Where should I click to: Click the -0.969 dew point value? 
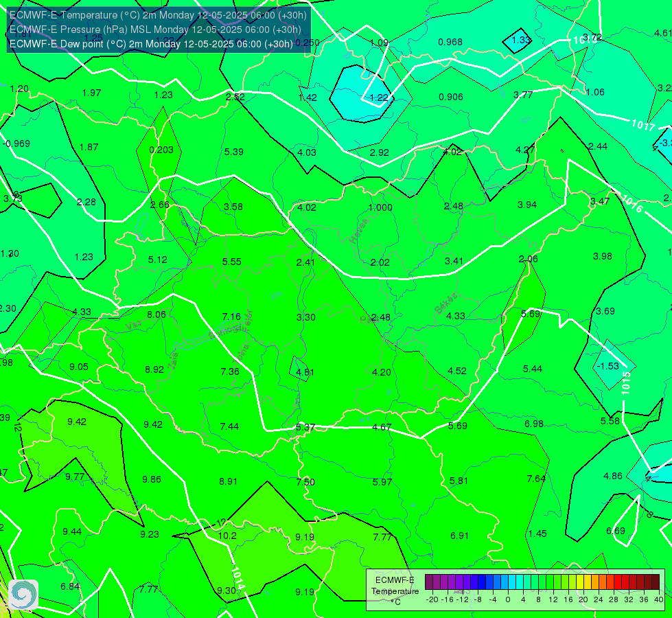click(16, 144)
